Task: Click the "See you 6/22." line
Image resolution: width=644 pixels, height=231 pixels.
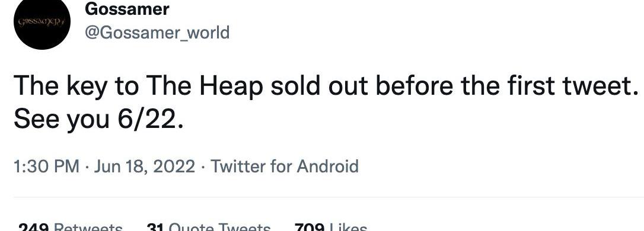Action: tap(98, 120)
